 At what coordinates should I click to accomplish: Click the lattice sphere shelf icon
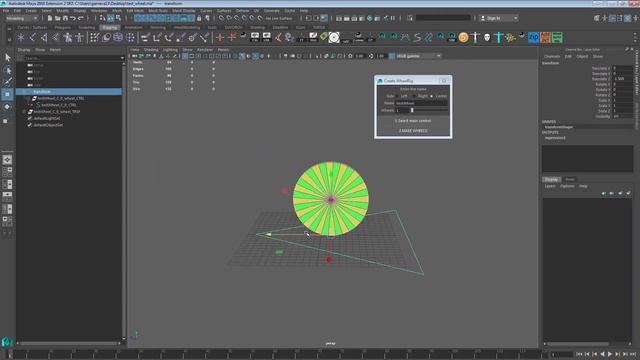click(118, 38)
